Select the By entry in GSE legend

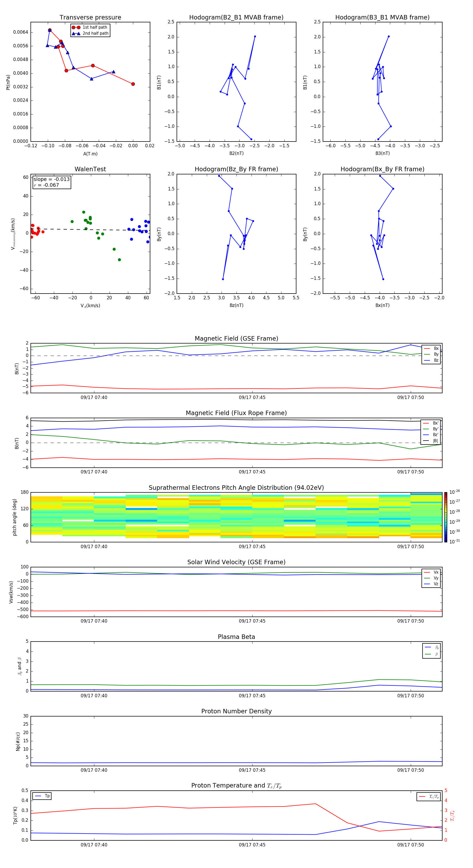(x=431, y=354)
